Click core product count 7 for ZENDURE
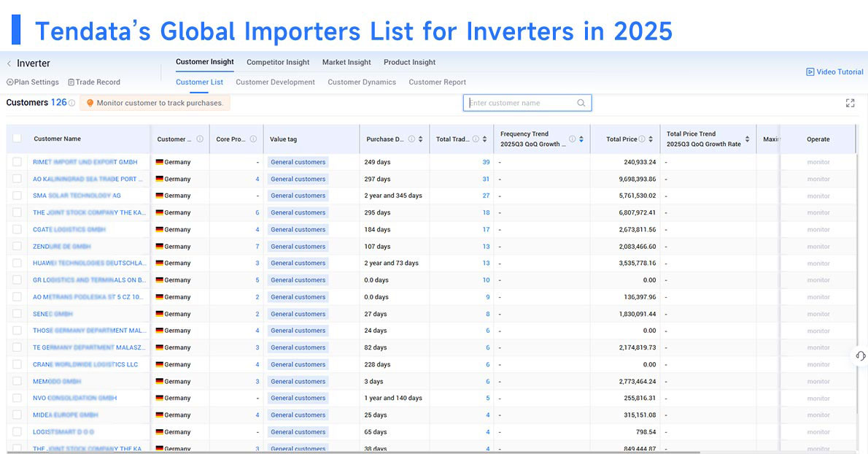This screenshot has height=454, width=868. (257, 247)
